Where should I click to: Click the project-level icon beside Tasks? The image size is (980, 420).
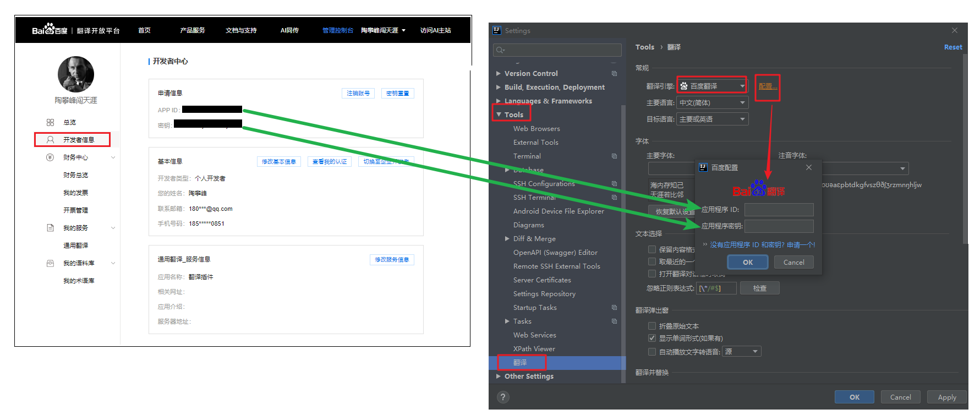coord(614,321)
